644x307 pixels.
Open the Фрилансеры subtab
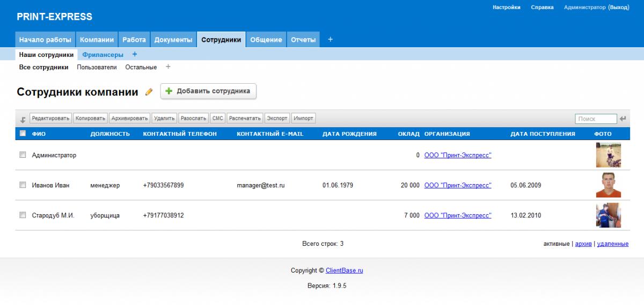103,54
